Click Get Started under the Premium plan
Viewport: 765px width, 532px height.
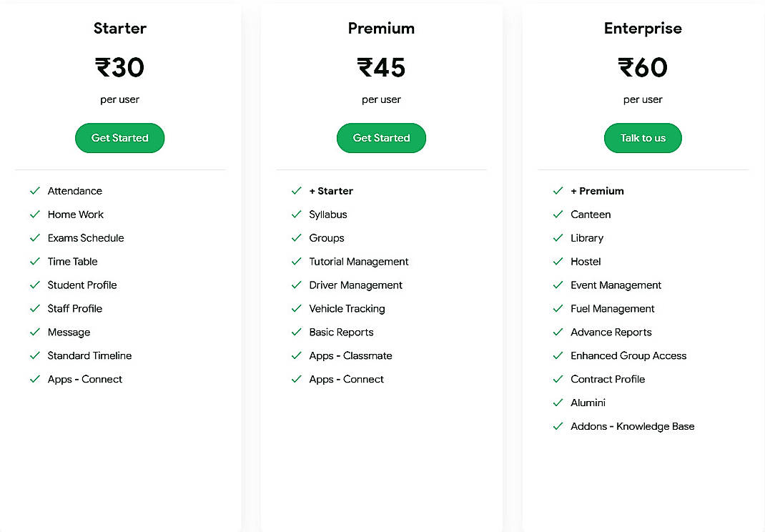(x=381, y=138)
